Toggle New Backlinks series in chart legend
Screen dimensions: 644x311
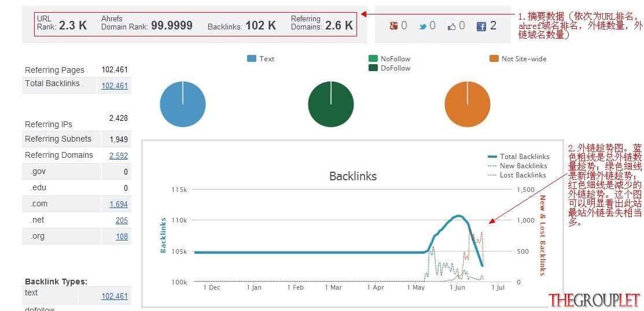click(517, 166)
